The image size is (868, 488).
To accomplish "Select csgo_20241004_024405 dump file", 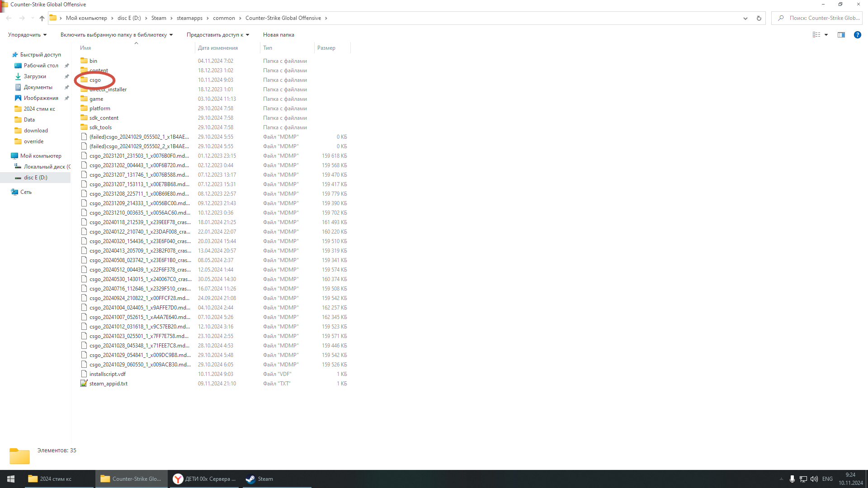I will tap(140, 308).
